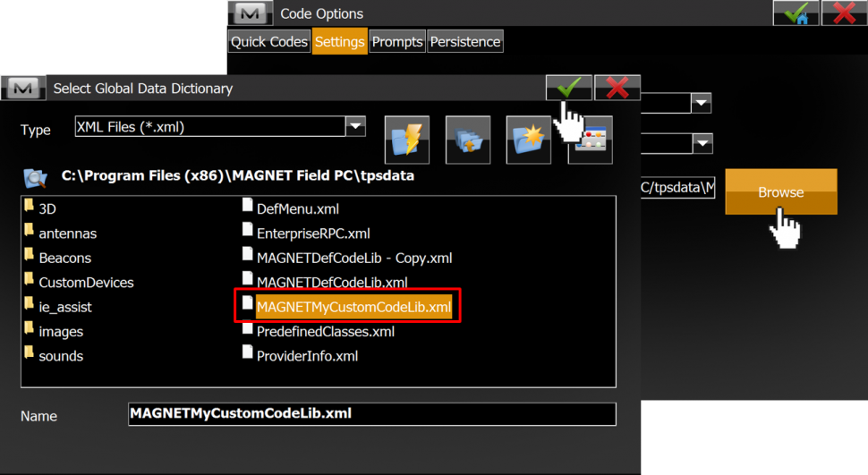The width and height of the screenshot is (868, 475).
Task: Go to the Persistence tab
Action: pos(465,42)
